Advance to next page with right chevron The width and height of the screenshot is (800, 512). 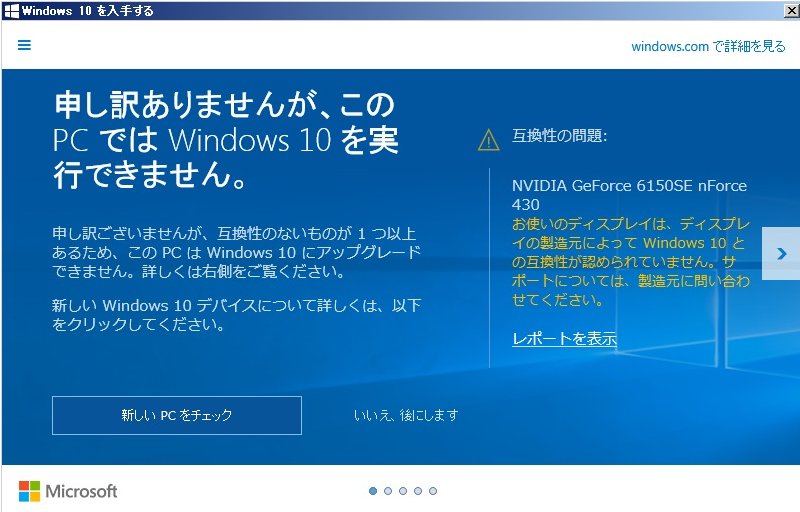pos(781,253)
